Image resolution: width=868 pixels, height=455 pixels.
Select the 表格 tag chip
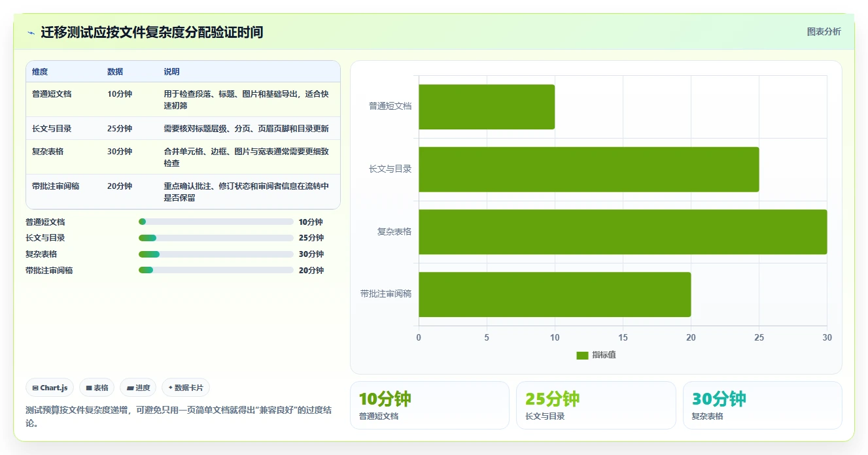97,388
